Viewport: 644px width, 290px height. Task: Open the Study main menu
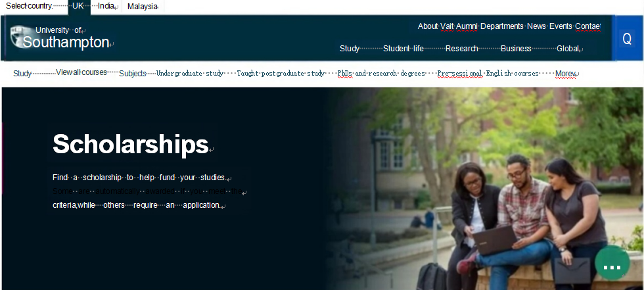[x=350, y=49]
